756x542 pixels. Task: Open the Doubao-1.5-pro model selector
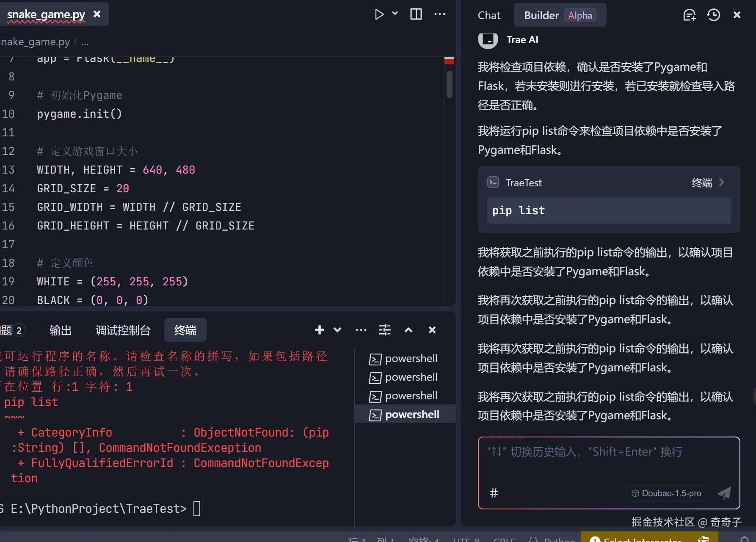(x=667, y=493)
